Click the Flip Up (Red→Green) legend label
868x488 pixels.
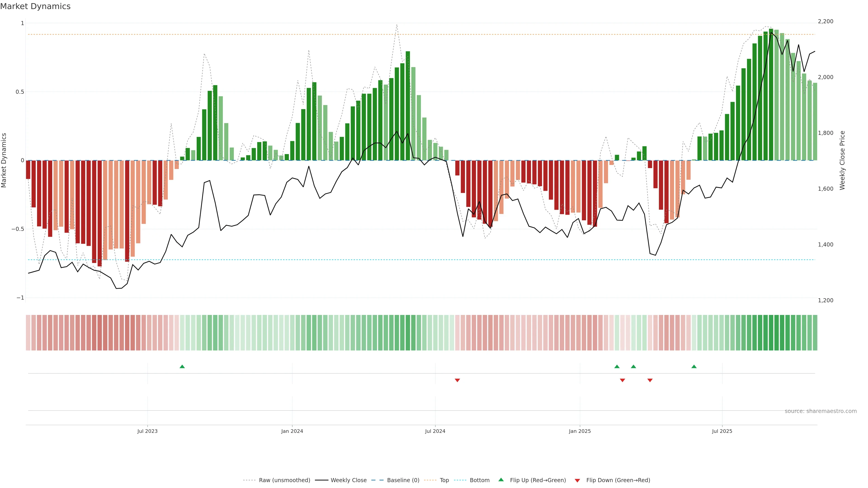[538, 480]
